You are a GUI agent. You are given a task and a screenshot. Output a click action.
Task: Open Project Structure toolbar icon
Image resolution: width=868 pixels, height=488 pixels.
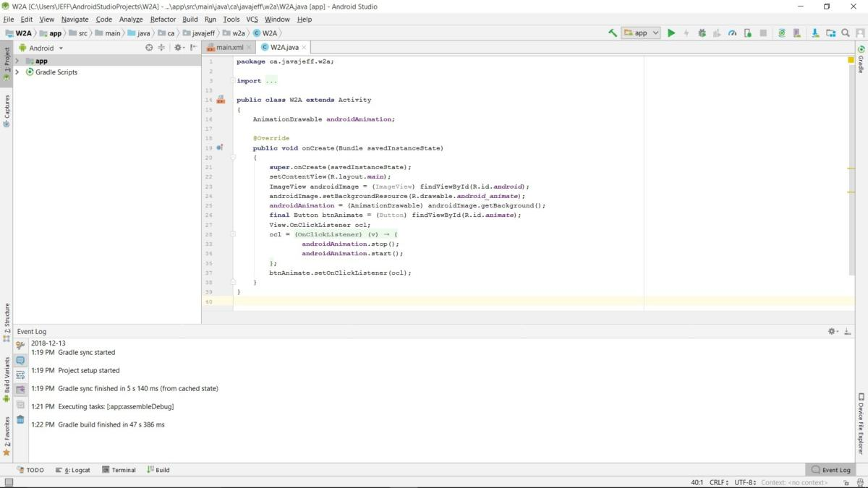click(x=830, y=33)
